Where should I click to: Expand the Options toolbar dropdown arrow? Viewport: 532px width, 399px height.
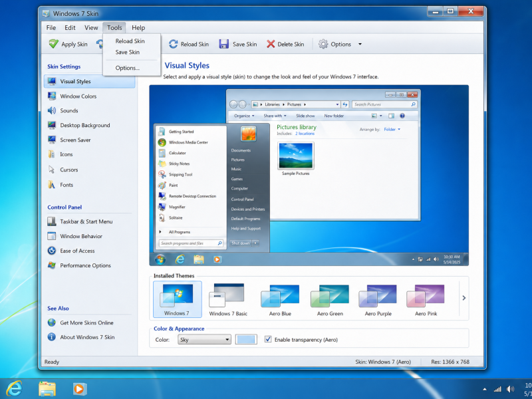coord(360,44)
